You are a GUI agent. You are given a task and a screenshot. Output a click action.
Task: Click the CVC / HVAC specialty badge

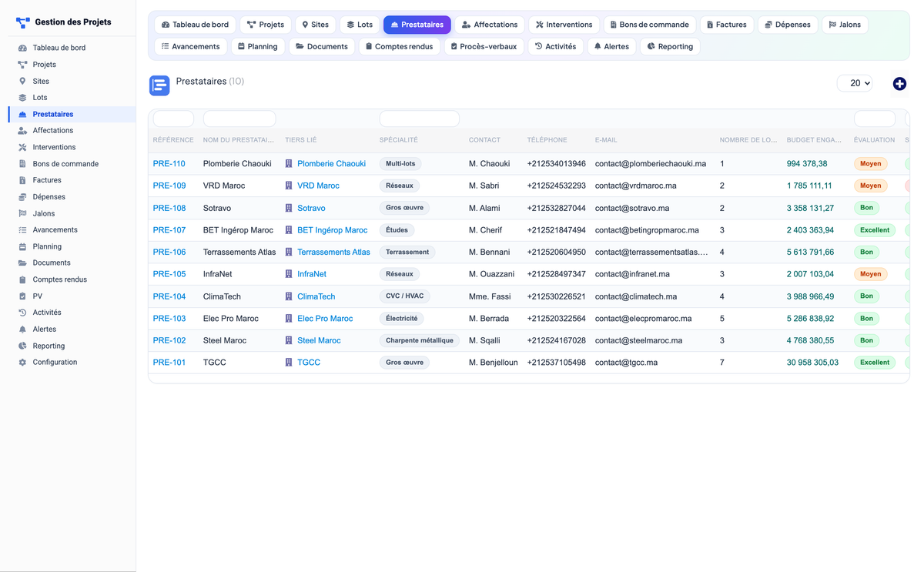(404, 296)
